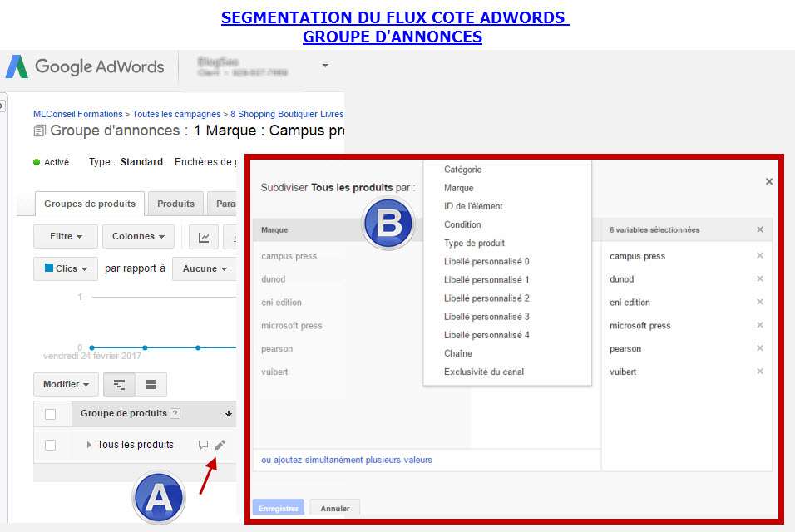795x532 pixels.
Task: Choose Libellé personnalisé 4 option
Action: 486,335
